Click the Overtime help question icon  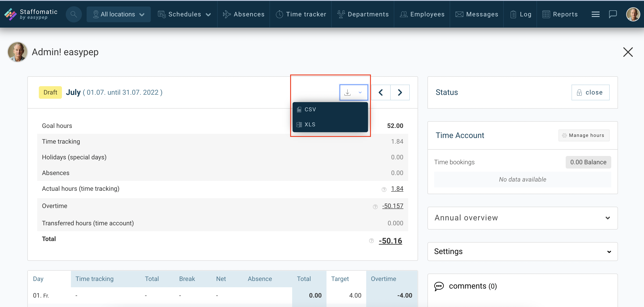[x=375, y=207]
